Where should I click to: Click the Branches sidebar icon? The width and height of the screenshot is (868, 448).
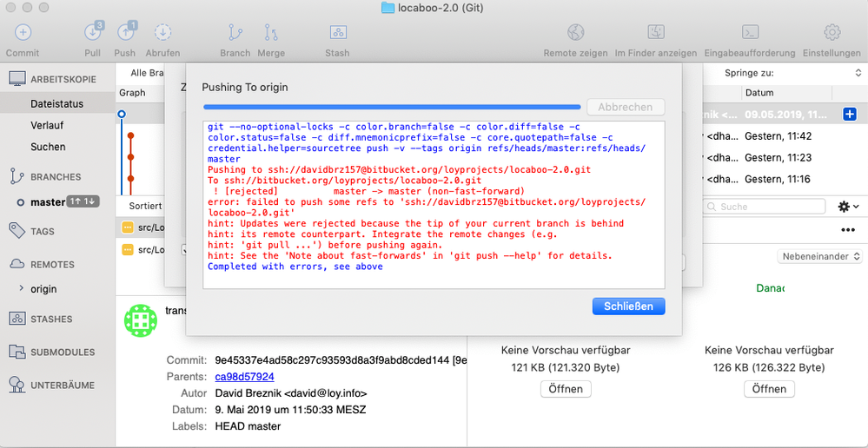[x=17, y=176]
